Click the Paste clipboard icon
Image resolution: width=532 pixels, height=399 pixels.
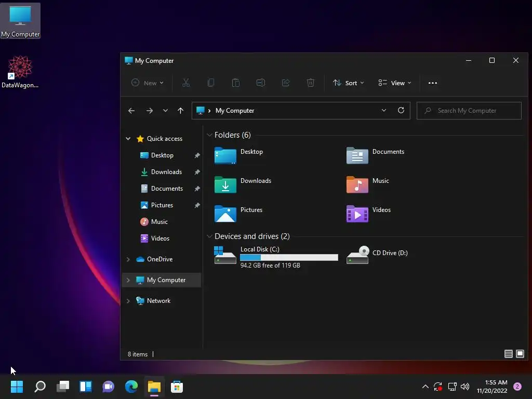pyautogui.click(x=236, y=83)
